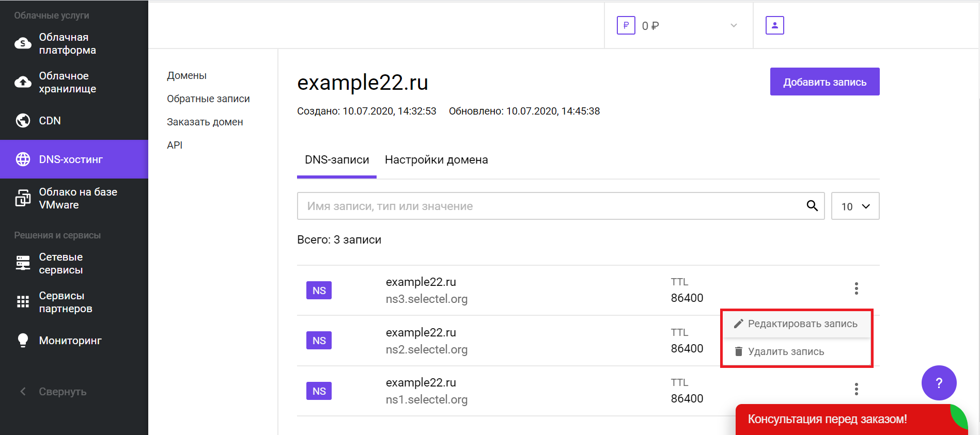The image size is (980, 435).
Task: Open three-dot menu for ns1.selectel.org record
Action: click(856, 389)
